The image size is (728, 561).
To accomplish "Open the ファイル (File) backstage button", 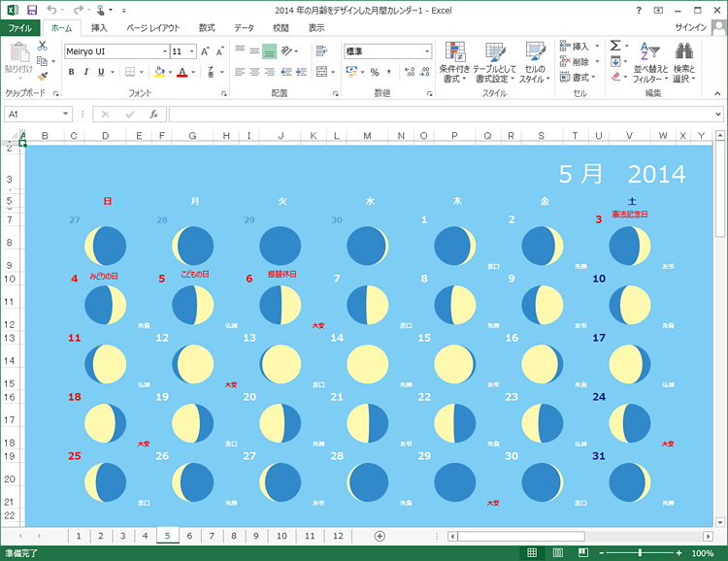I will [20, 28].
